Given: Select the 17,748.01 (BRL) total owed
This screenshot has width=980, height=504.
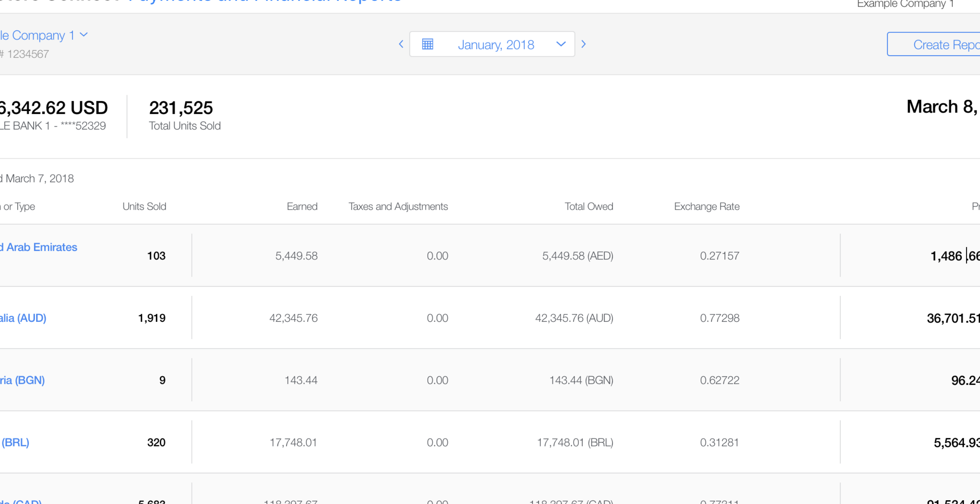Looking at the screenshot, I should [x=575, y=443].
